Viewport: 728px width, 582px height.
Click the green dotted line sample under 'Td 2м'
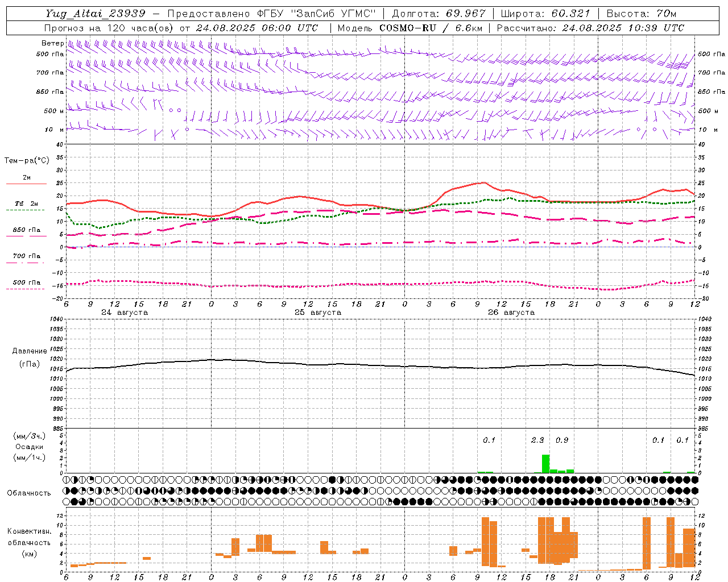tap(25, 210)
